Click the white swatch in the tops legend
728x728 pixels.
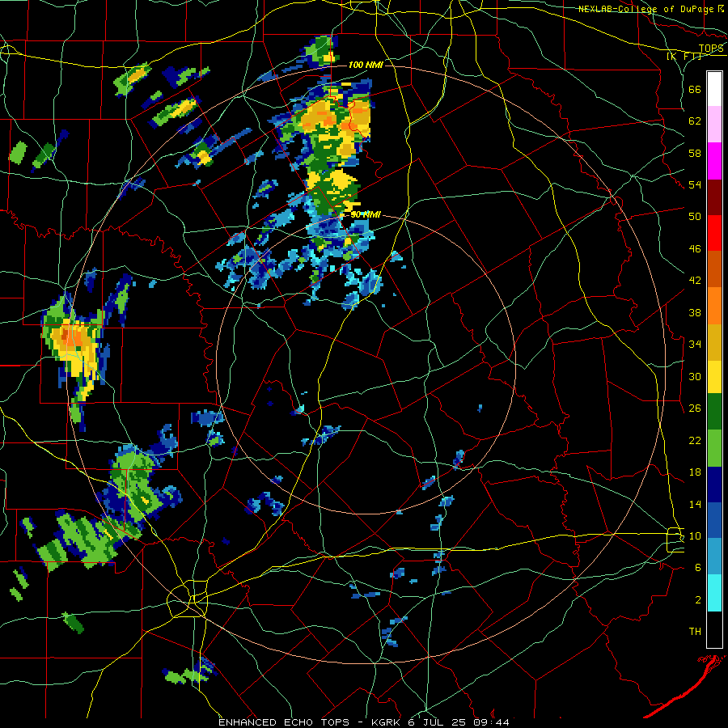(714, 89)
